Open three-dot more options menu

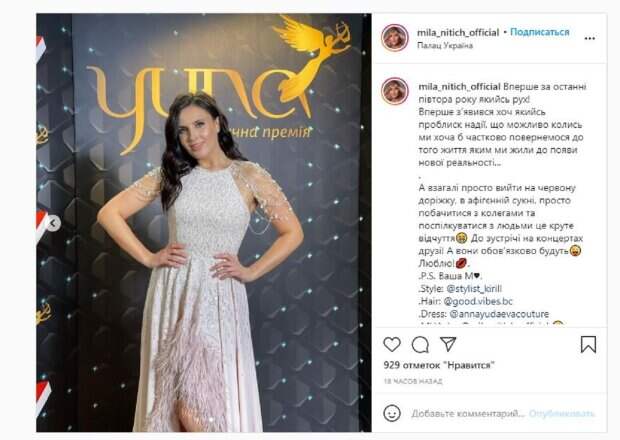coord(590,38)
